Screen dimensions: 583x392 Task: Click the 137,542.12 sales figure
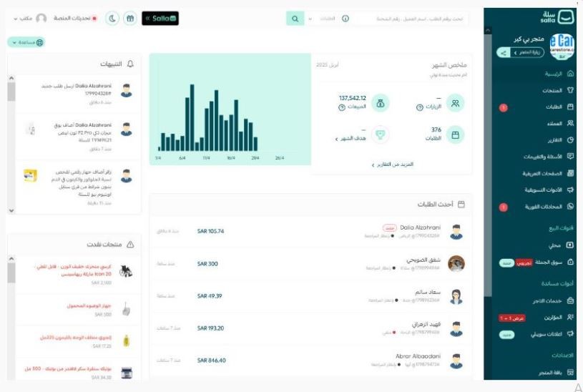pyautogui.click(x=352, y=98)
